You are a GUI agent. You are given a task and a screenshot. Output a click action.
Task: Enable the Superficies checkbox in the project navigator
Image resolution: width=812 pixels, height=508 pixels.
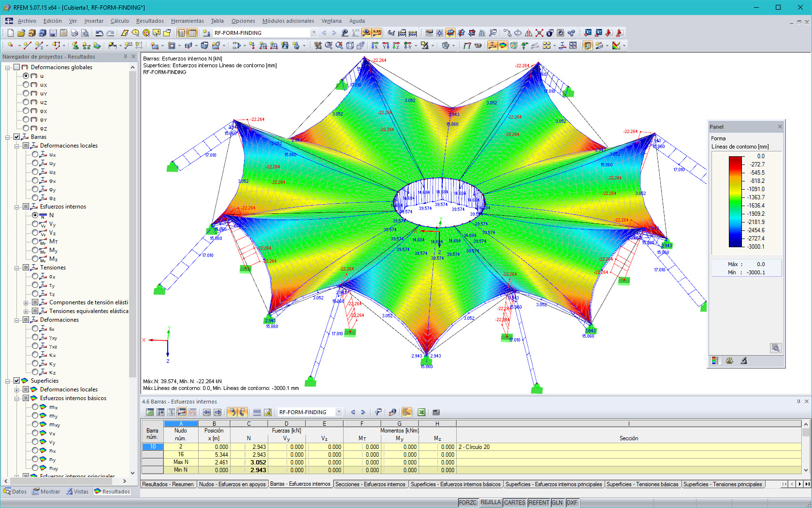click(17, 381)
